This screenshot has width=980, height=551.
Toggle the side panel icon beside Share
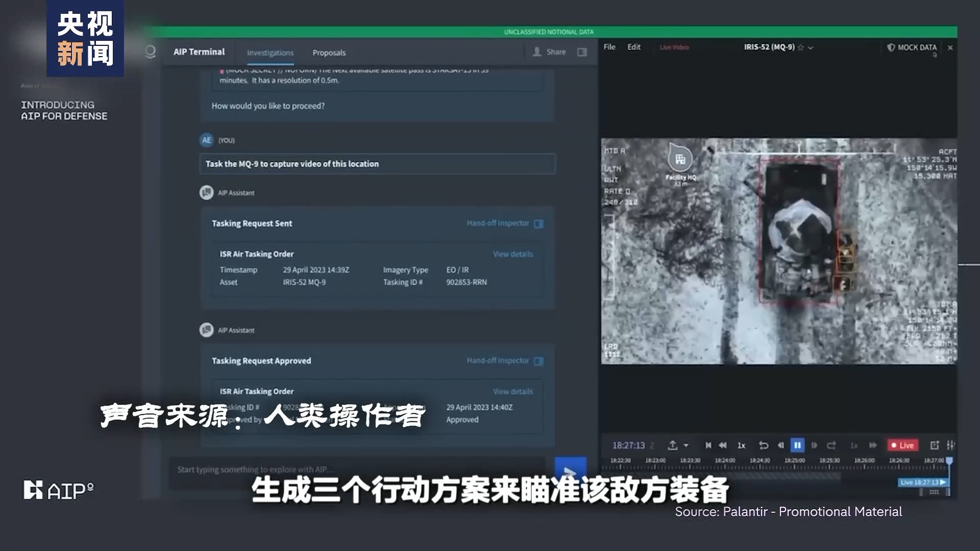coord(582,52)
